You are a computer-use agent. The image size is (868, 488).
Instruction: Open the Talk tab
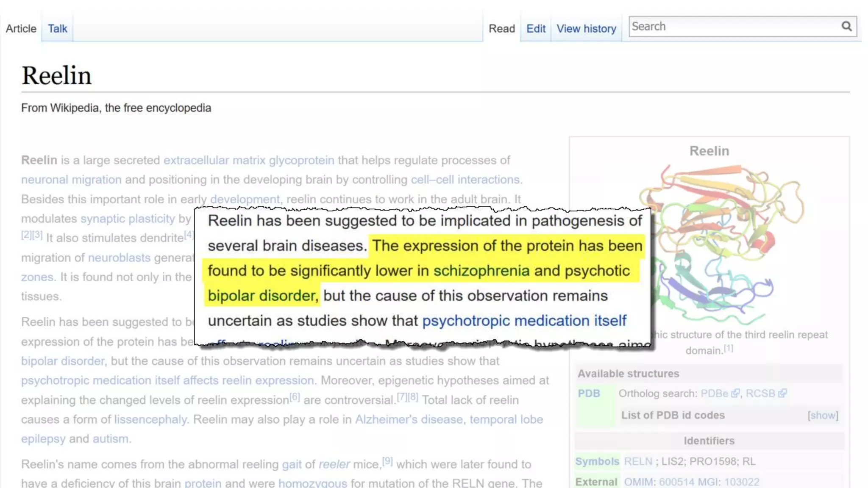(57, 28)
